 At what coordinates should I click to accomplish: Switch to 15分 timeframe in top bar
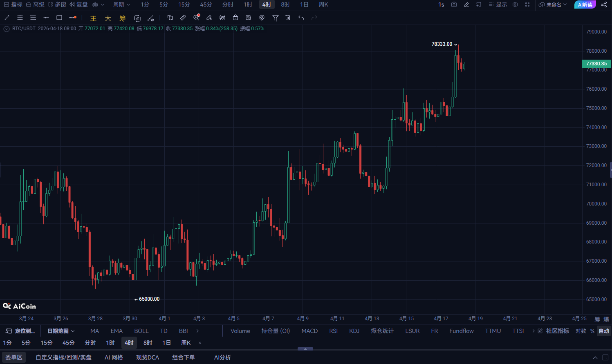pos(184,4)
